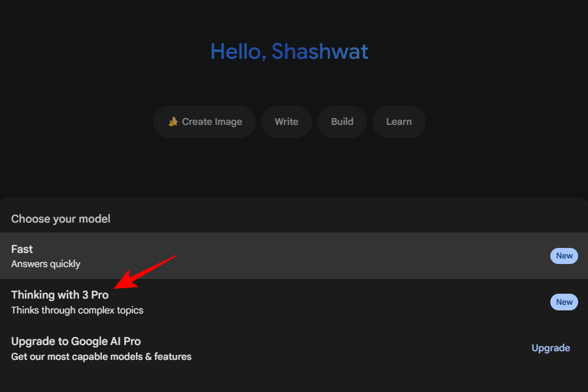Screen dimensions: 588x392
Task: Click the banana icon on Create Image
Action: coord(173,122)
